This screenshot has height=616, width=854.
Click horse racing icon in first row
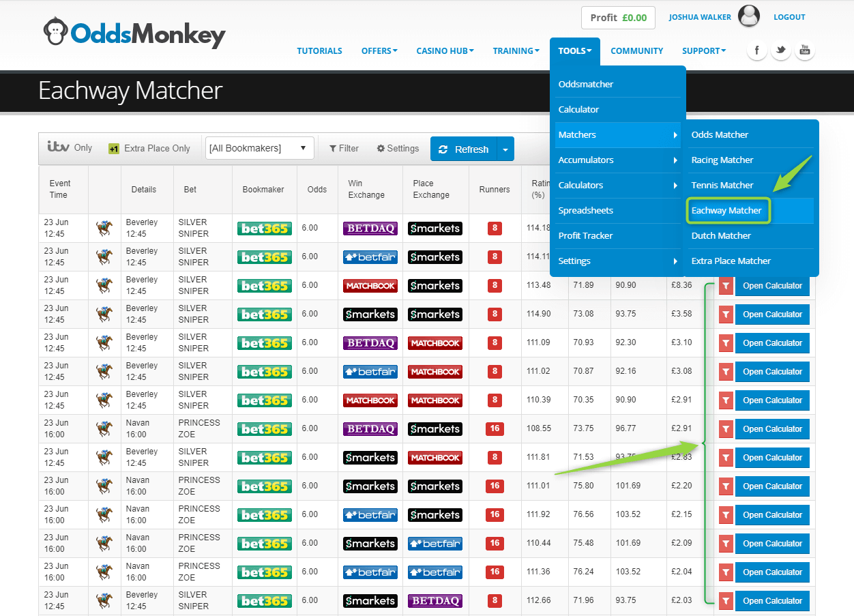click(x=104, y=229)
